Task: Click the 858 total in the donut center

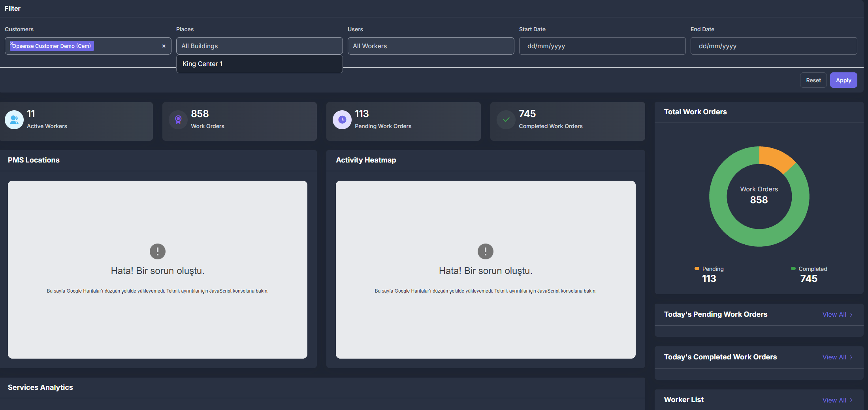Action: tap(759, 200)
